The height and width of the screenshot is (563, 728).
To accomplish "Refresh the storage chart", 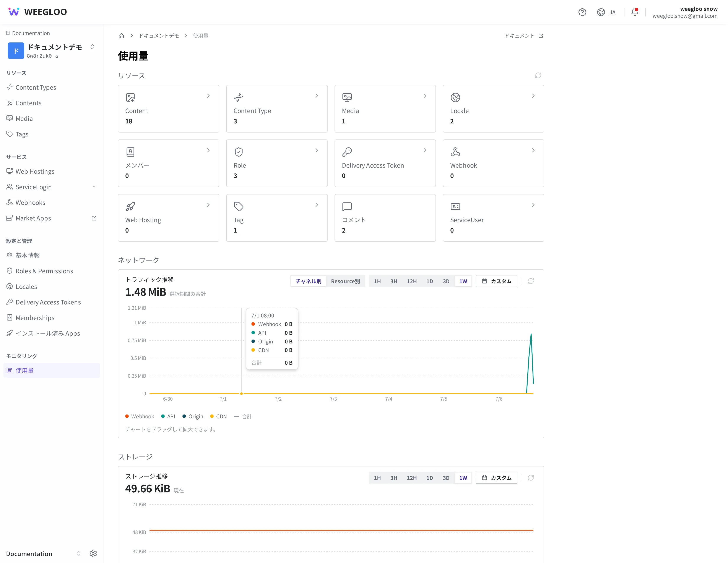I will [x=531, y=478].
